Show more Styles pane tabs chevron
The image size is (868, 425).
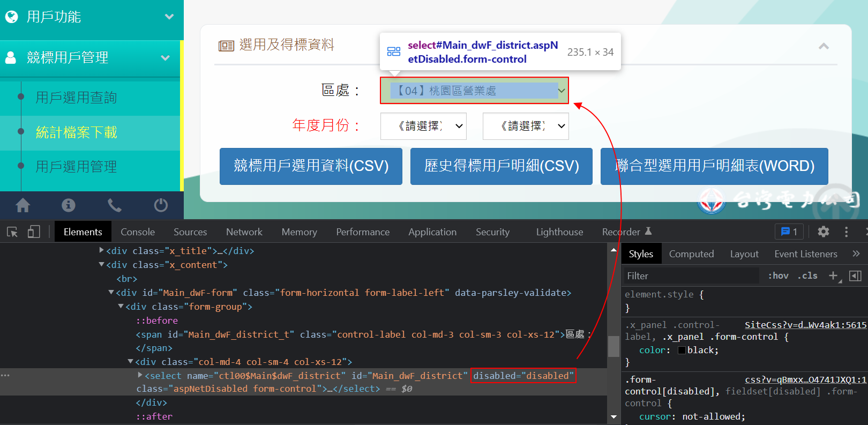coord(856,253)
